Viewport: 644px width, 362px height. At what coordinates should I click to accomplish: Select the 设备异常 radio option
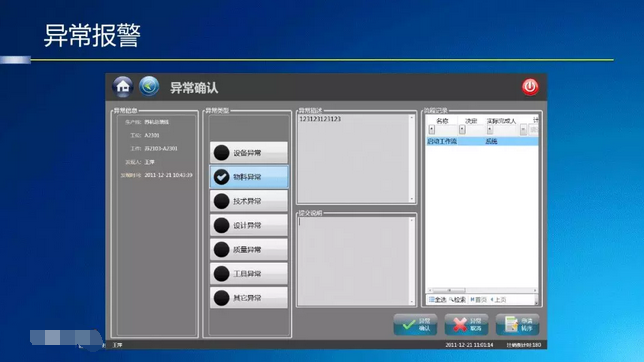(x=249, y=153)
